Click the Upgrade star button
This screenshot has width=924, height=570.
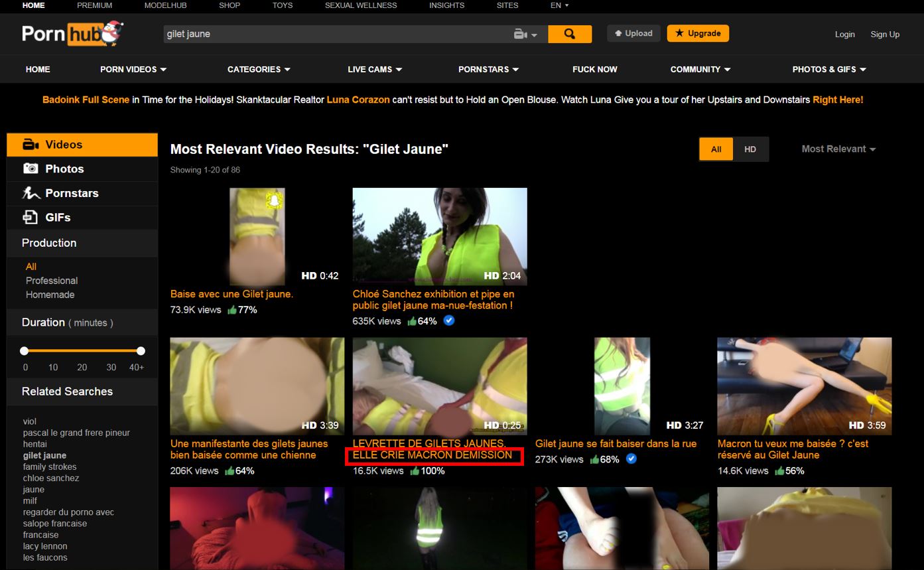tap(698, 33)
